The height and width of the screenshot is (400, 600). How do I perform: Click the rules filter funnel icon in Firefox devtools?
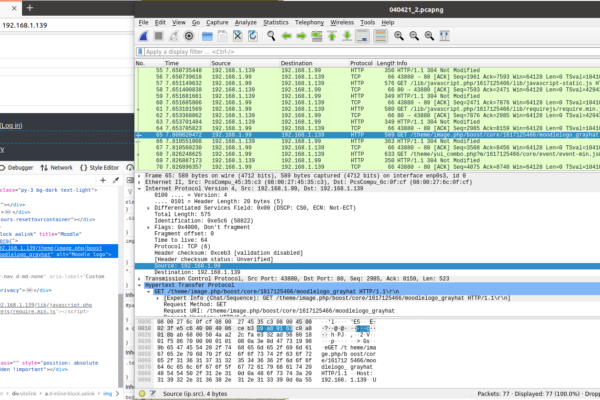tap(130, 191)
